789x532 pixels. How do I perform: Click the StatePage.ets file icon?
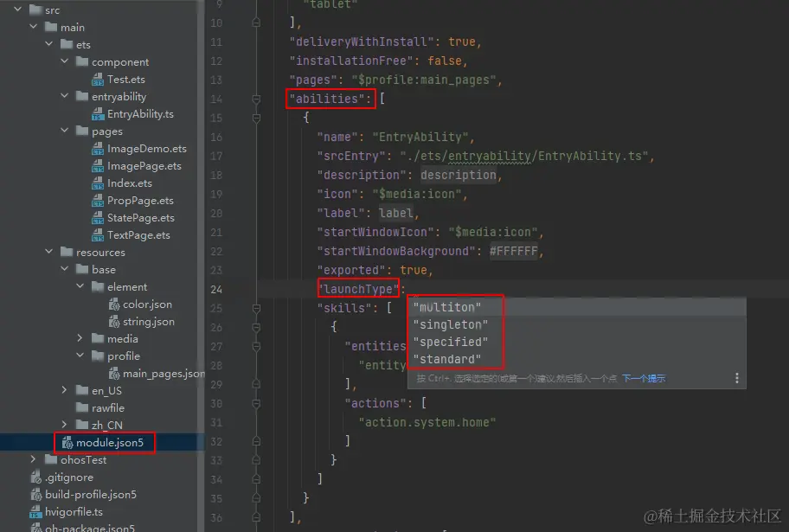click(98, 218)
